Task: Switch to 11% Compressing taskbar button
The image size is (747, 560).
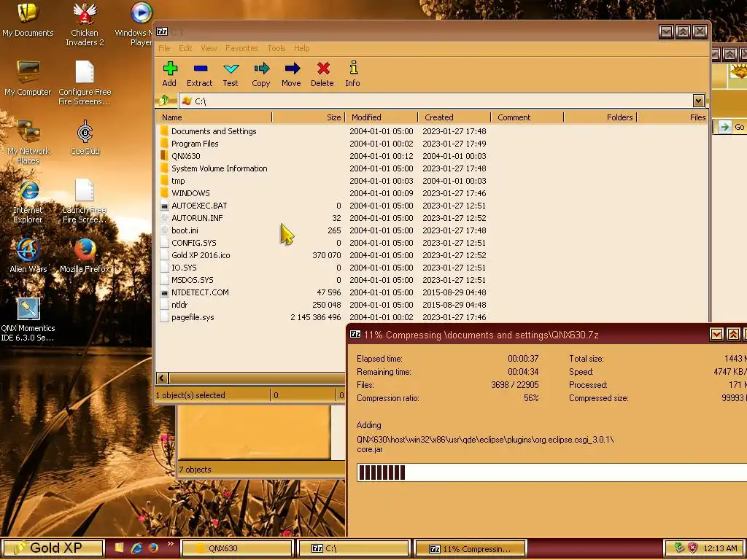Action: click(471, 548)
